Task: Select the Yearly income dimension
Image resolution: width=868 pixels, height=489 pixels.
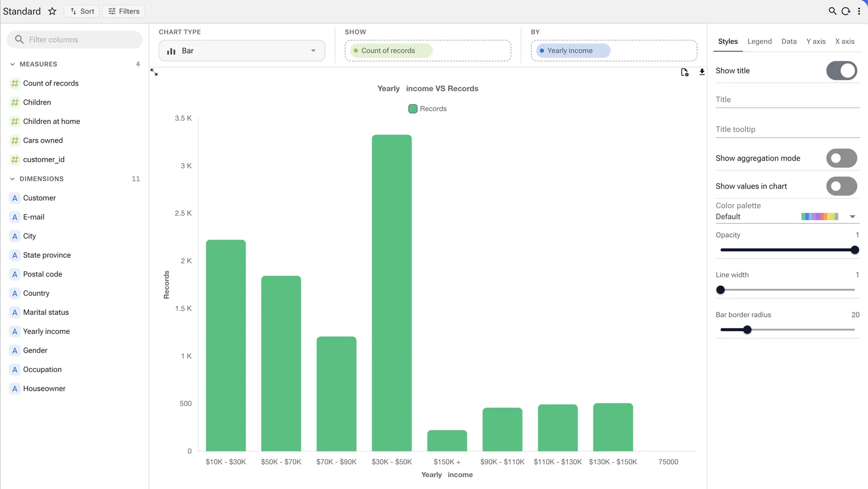Action: (46, 332)
